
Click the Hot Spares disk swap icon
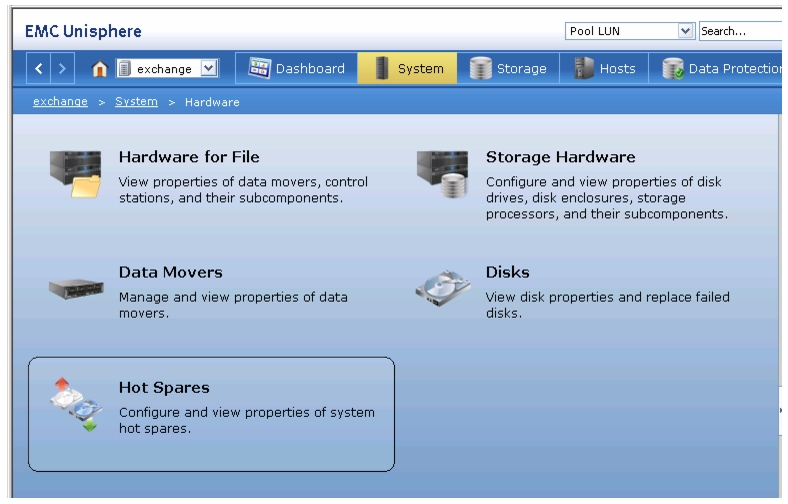tap(76, 405)
